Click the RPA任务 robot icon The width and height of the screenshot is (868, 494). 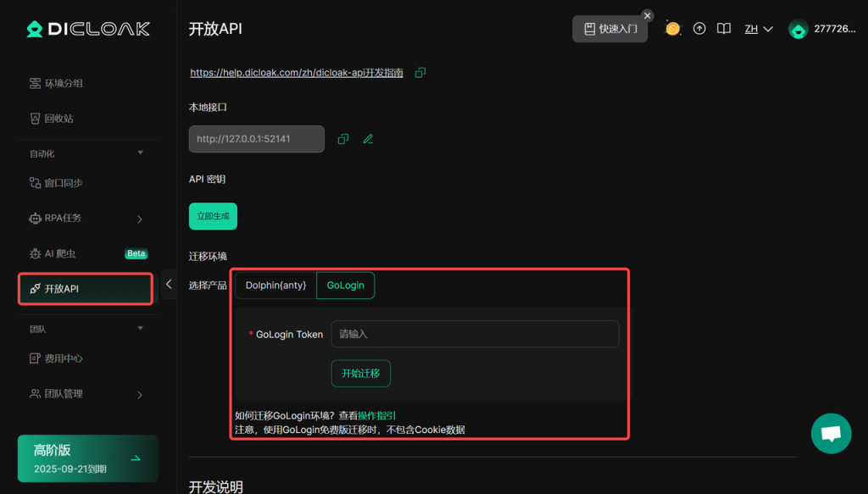coord(35,219)
